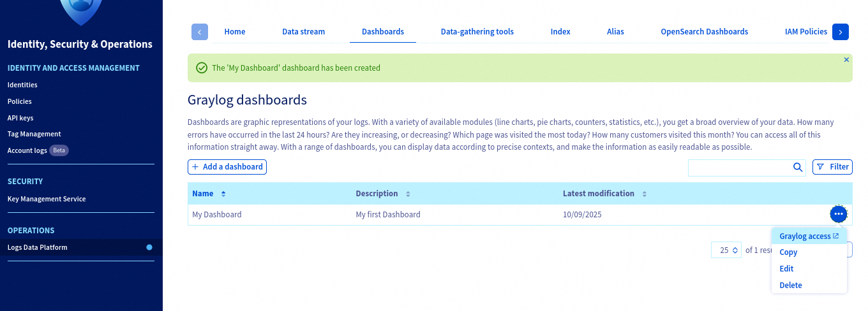This screenshot has width=868, height=311.
Task: Open the Alias tab
Action: pos(615,31)
